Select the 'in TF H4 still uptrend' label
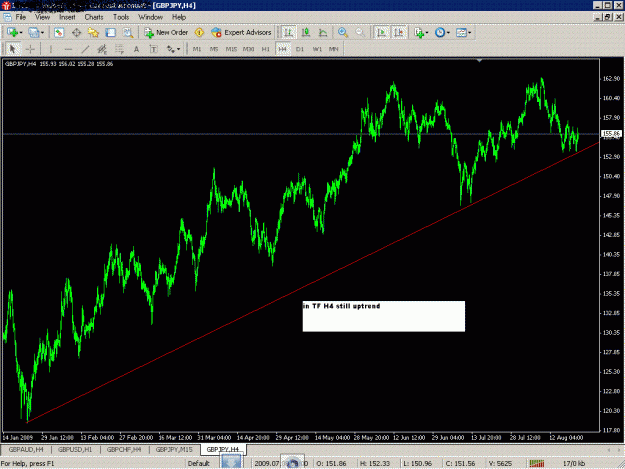The height and width of the screenshot is (469, 625). coord(342,306)
